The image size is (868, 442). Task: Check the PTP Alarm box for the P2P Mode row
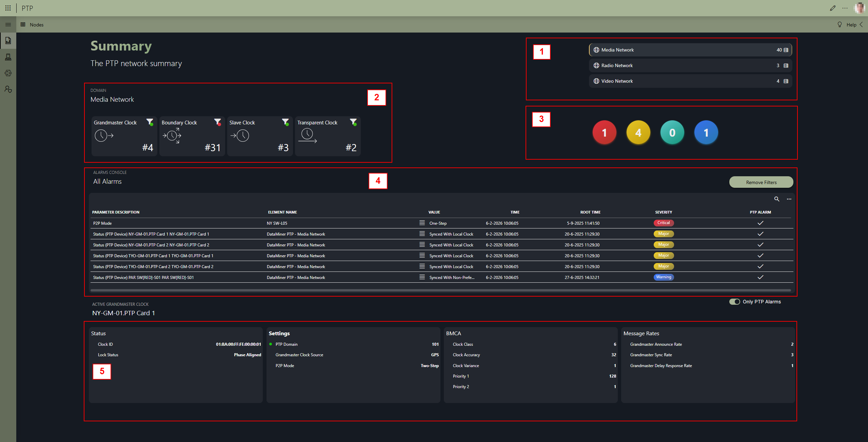tap(761, 223)
